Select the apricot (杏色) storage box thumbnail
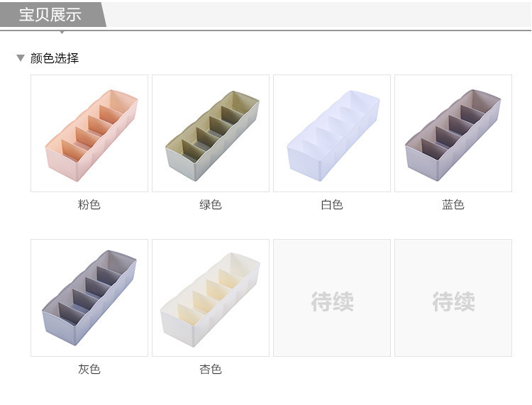 click(x=211, y=298)
